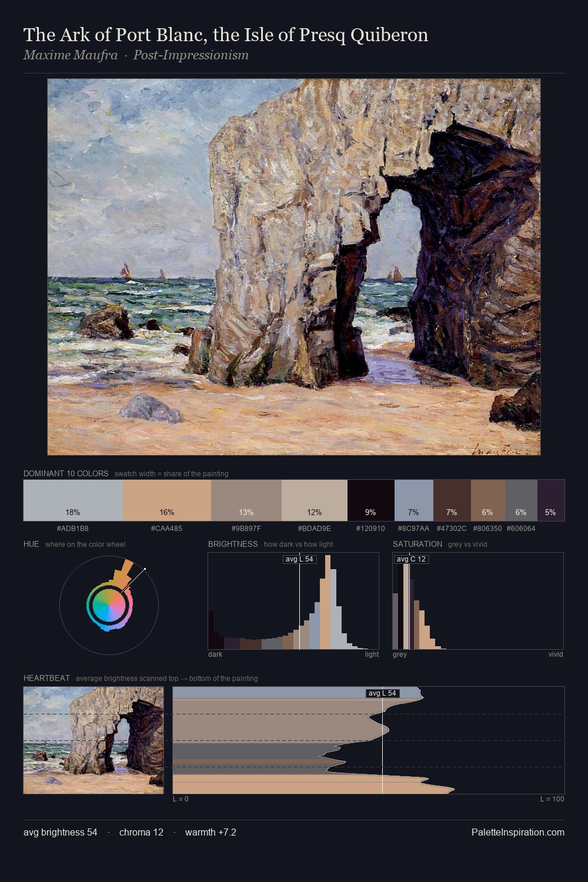Click the #8C97AA hex code text
This screenshot has height=882, width=588.
click(413, 529)
